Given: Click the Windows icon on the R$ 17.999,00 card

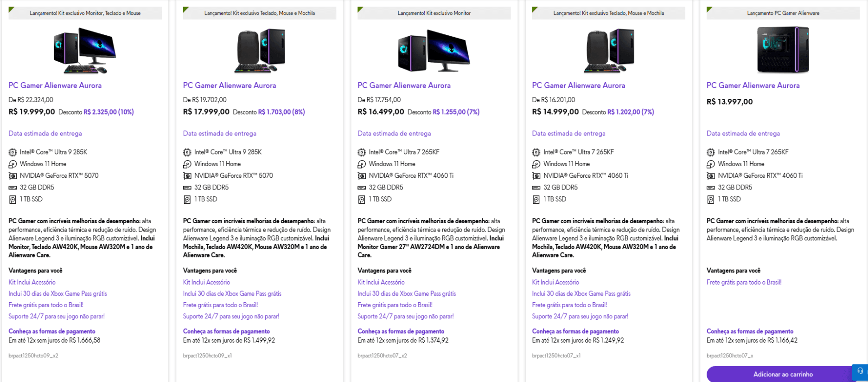Looking at the screenshot, I should pyautogui.click(x=187, y=164).
